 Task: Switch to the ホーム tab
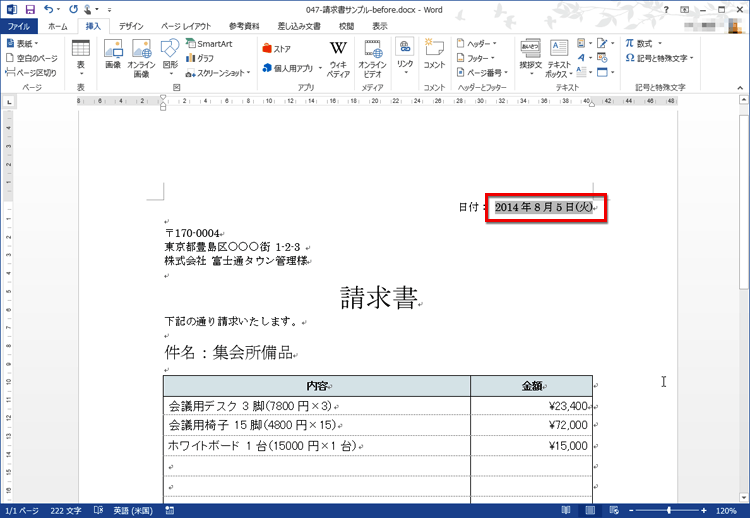tap(57, 26)
